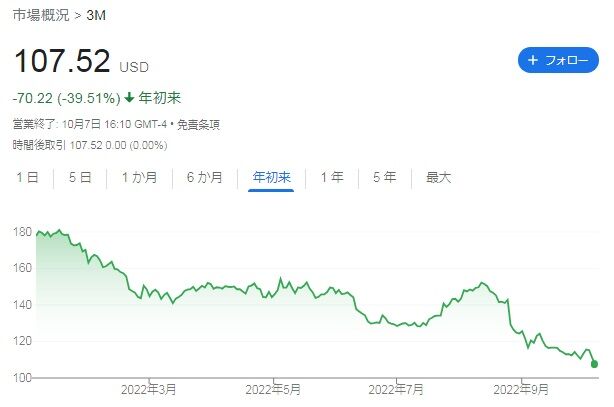Click the フォロー follow button
Screen dimensions: 614x407
coord(557,60)
